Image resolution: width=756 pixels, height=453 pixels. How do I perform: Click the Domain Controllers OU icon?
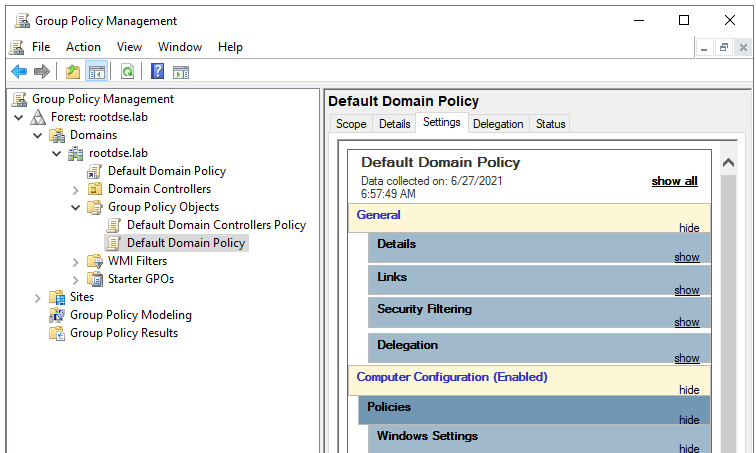tap(94, 189)
